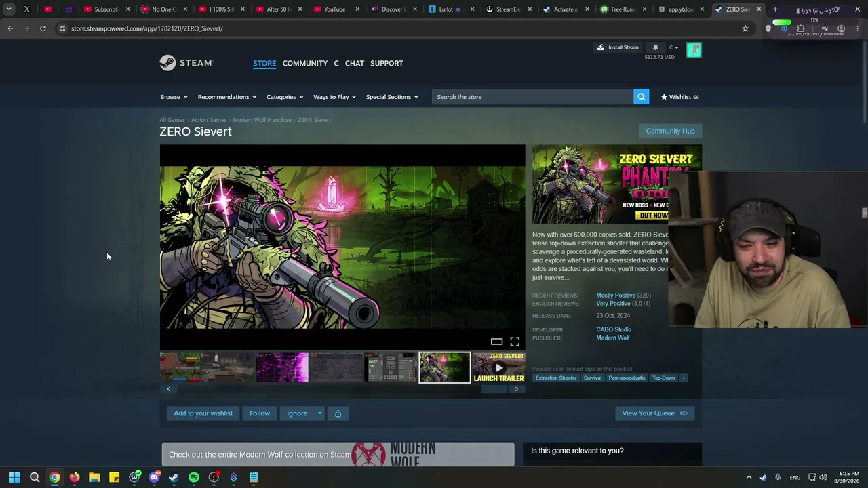Expand the Categories dropdown

click(285, 97)
